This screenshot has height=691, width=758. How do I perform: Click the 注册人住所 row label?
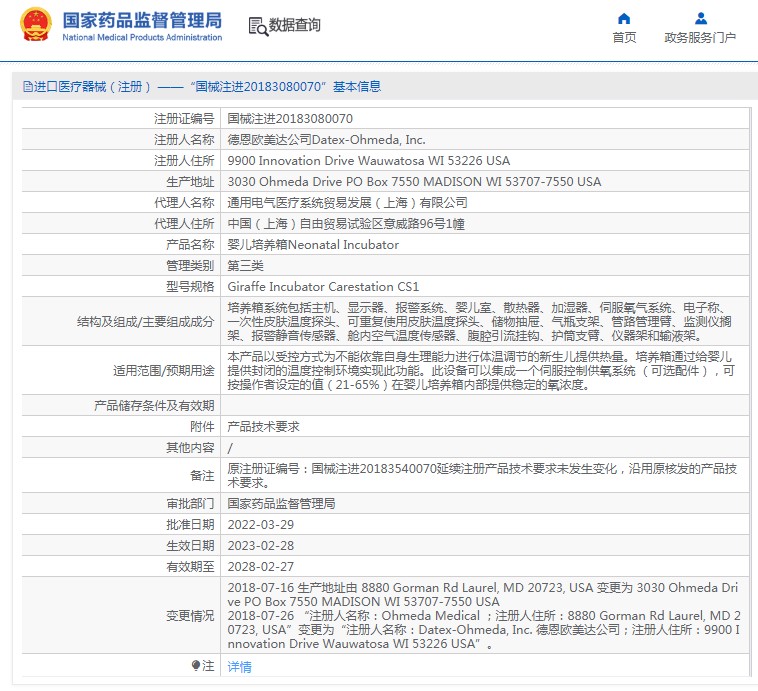coord(184,161)
